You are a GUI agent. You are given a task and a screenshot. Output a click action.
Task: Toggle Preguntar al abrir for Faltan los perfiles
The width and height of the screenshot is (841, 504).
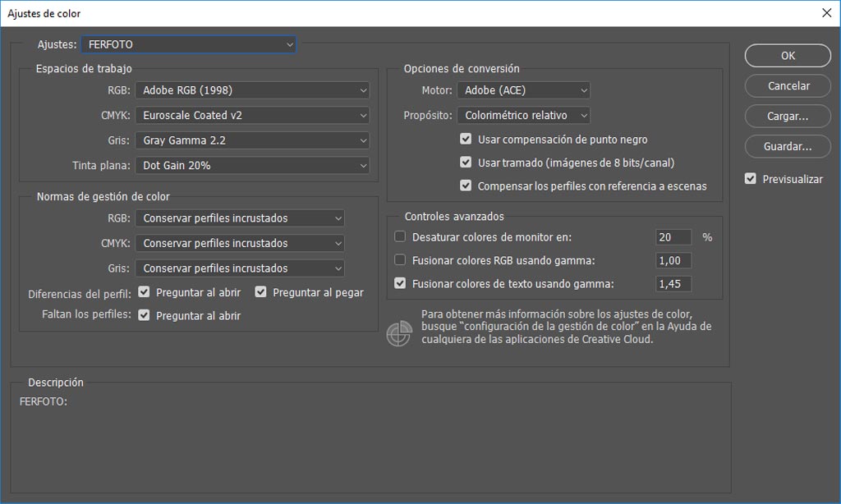click(x=144, y=315)
